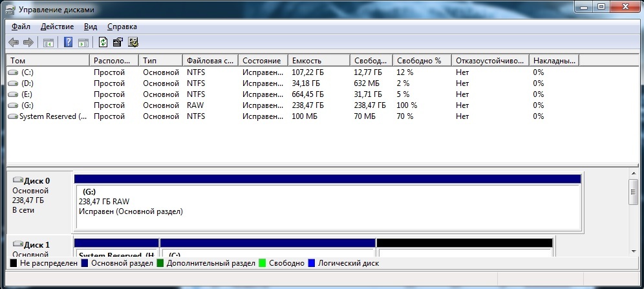Sort by the Том column header

(48, 60)
